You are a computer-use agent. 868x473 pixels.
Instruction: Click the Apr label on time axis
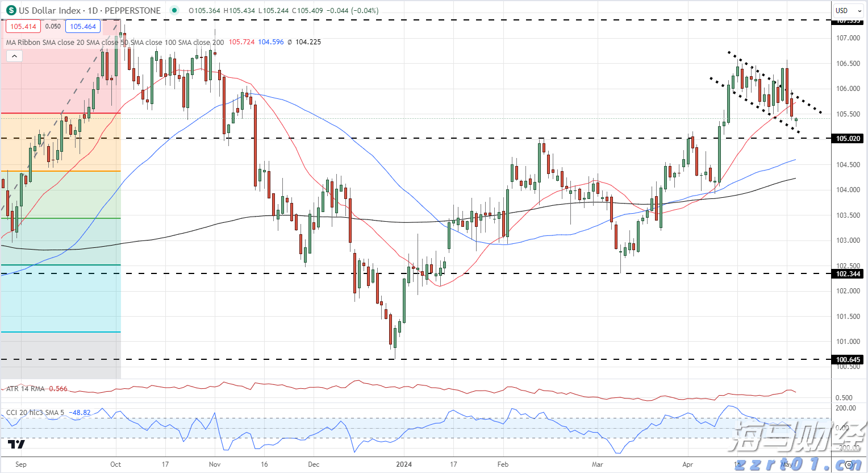click(x=688, y=464)
